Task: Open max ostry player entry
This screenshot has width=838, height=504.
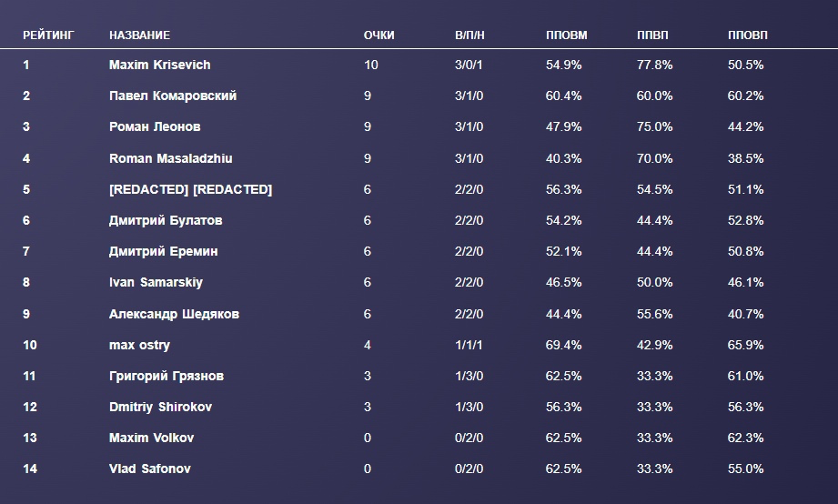Action: point(139,345)
